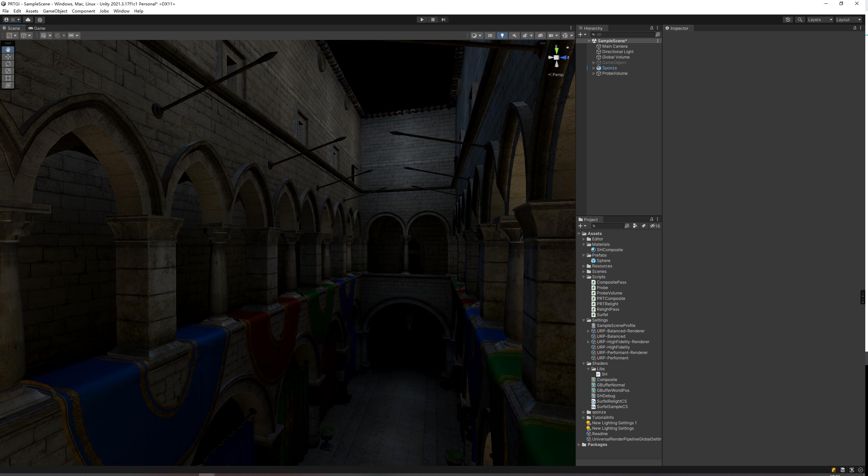Open the Layout dropdown
Image resolution: width=868 pixels, height=476 pixels.
[848, 20]
